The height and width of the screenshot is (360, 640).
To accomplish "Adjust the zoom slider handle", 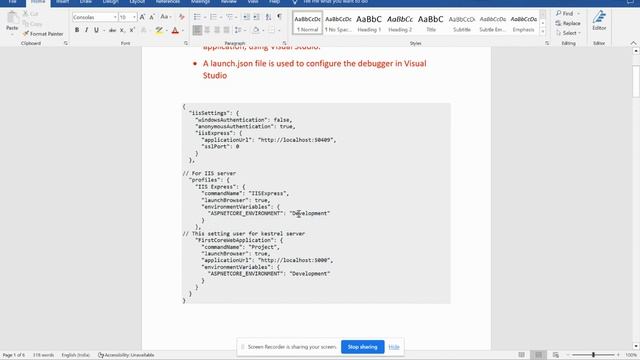I will [x=593, y=355].
